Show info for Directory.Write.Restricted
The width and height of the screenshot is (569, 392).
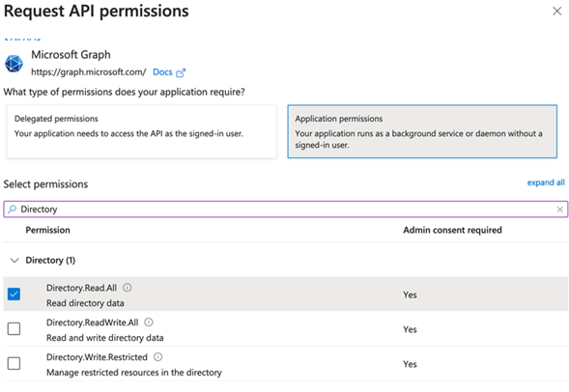point(157,357)
